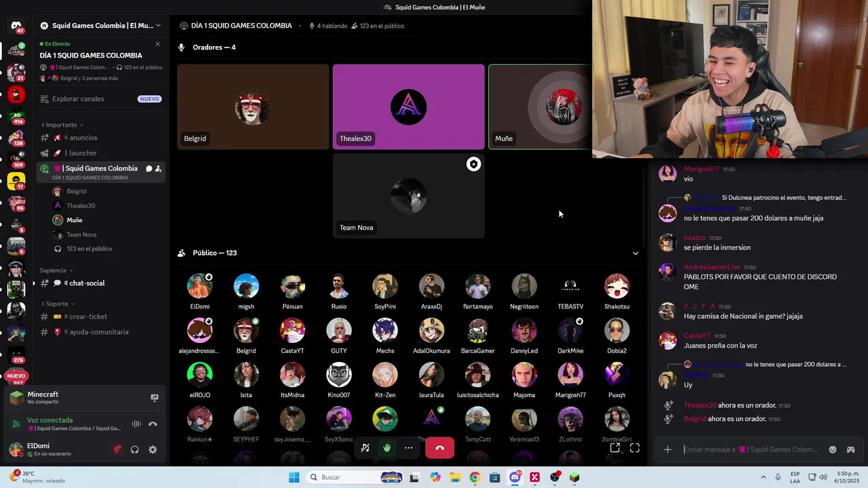Open the ayuda-comunitaria channel
868x488 pixels.
[x=100, y=332]
